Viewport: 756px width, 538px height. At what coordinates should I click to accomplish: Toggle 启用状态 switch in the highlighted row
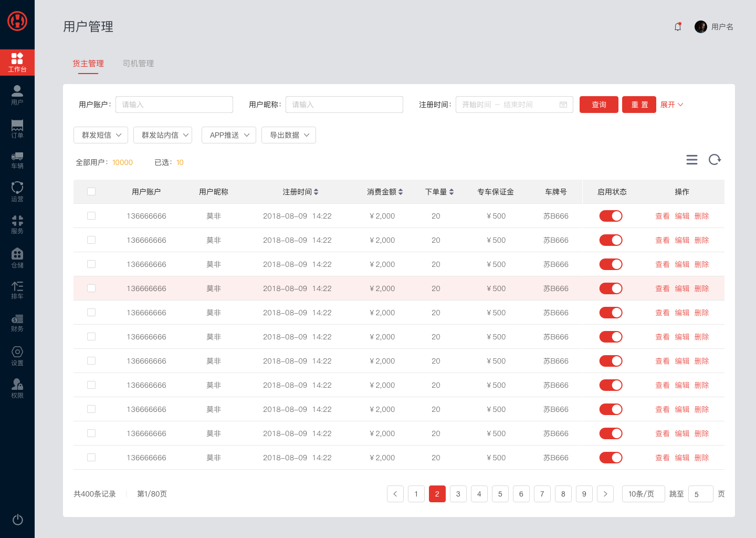(x=611, y=288)
